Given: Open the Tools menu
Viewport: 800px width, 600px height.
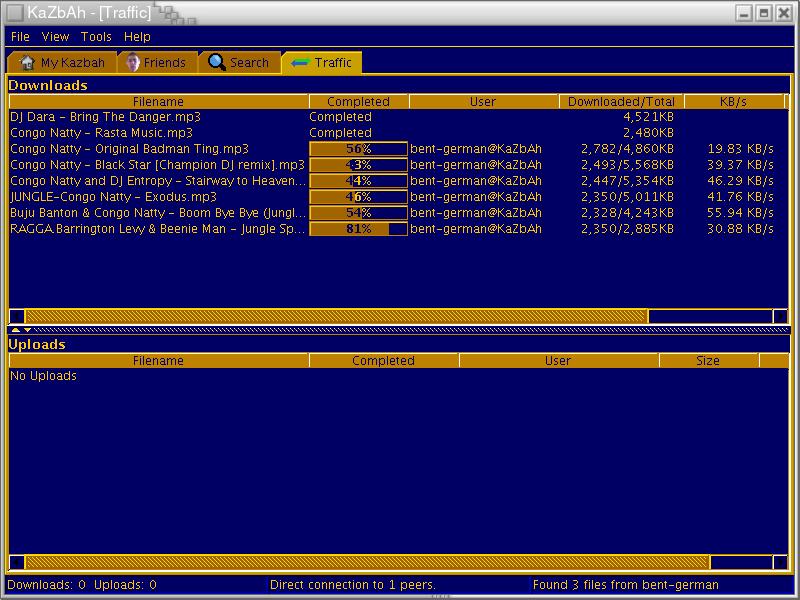Looking at the screenshot, I should coord(96,37).
